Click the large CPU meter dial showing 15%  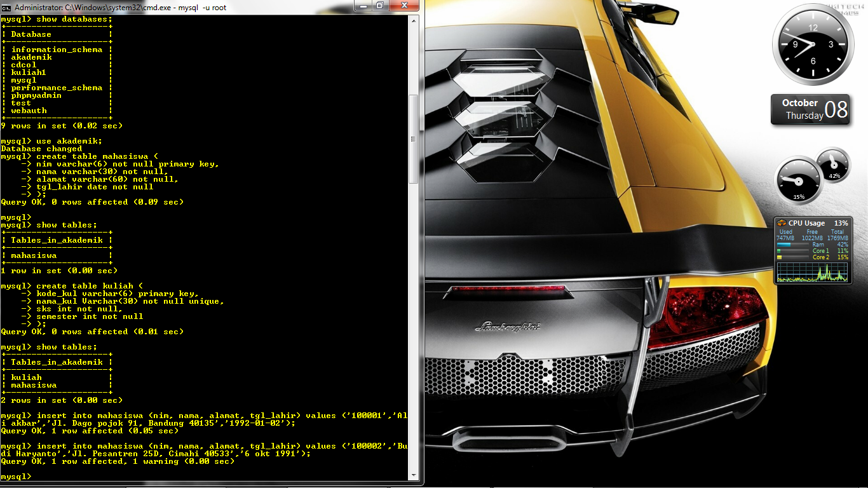(798, 180)
